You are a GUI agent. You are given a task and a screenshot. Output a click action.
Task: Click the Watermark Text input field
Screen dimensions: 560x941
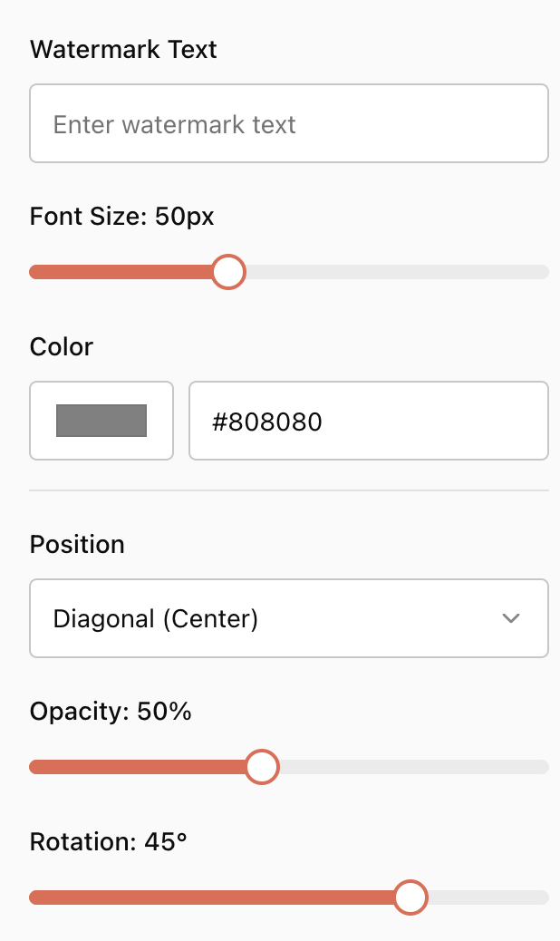click(x=288, y=124)
